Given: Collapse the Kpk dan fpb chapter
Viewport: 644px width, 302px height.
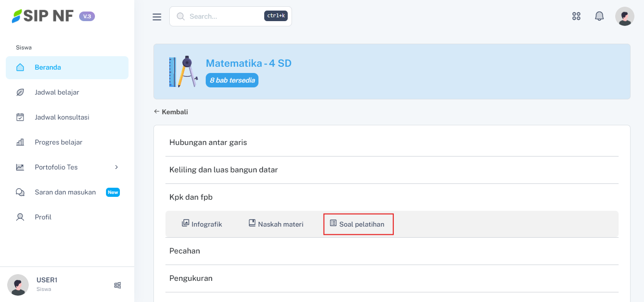Looking at the screenshot, I should (191, 197).
